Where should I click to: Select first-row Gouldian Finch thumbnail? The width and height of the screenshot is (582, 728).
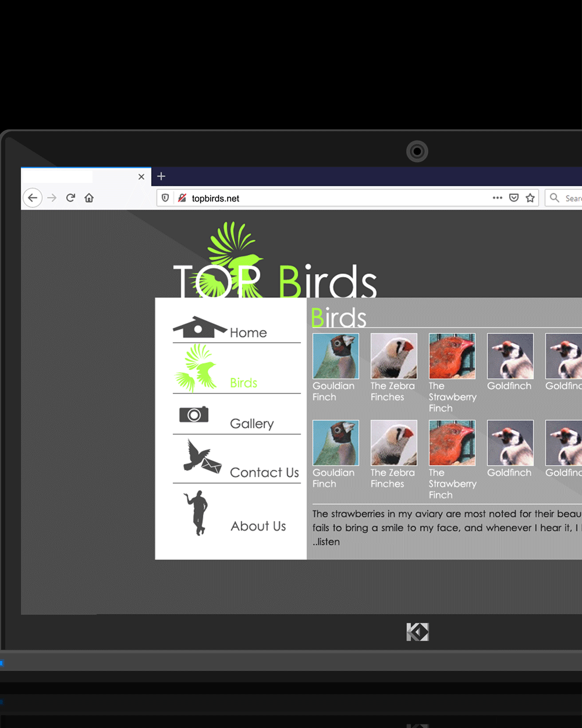coord(336,356)
